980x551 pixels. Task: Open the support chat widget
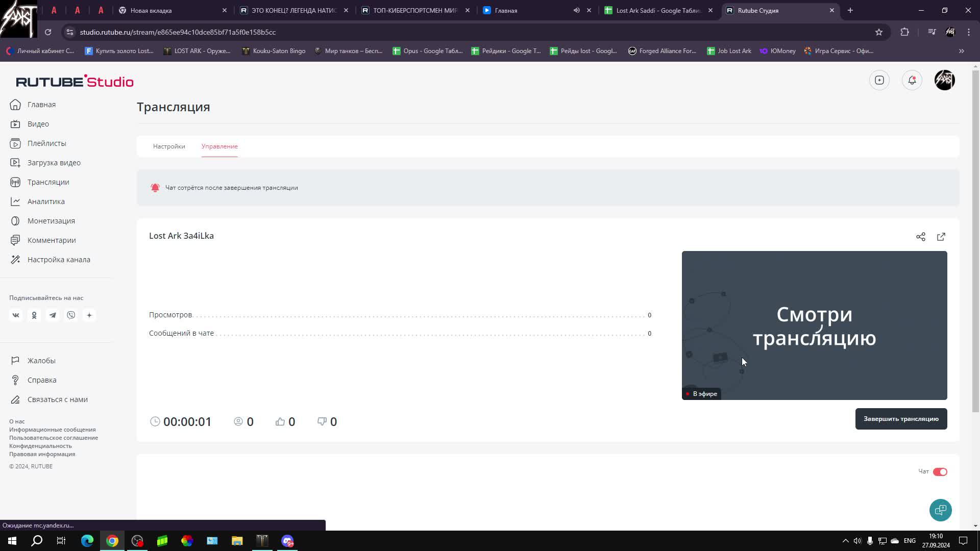(940, 510)
